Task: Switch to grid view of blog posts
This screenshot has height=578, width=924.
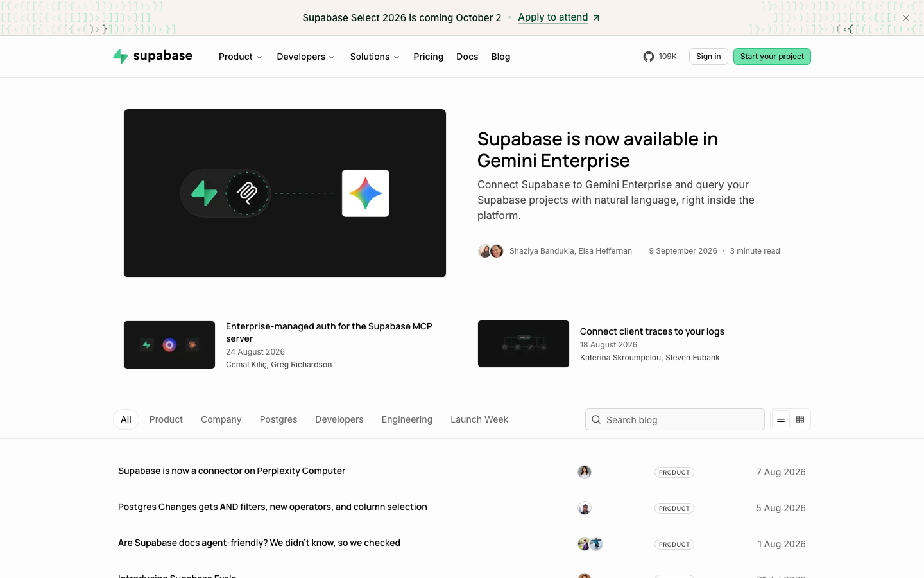Action: pyautogui.click(x=800, y=419)
